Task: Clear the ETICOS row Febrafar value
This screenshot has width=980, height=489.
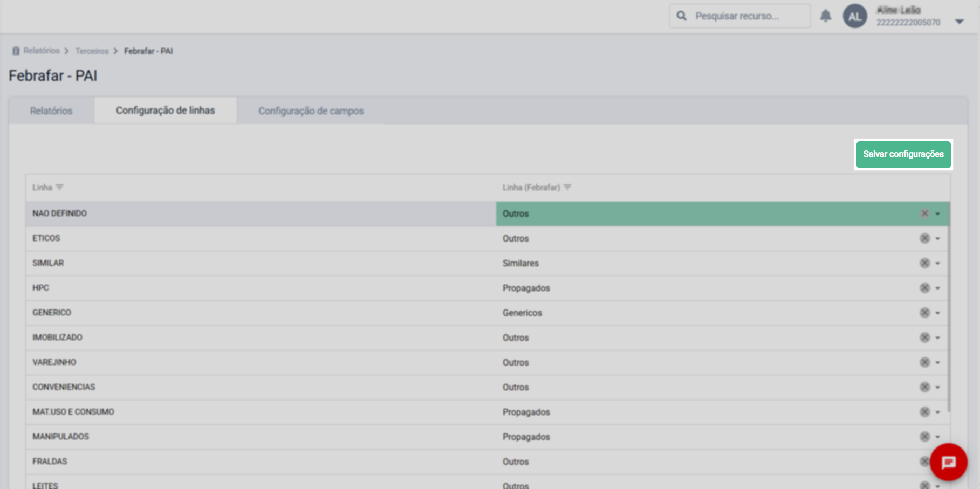Action: coord(924,238)
